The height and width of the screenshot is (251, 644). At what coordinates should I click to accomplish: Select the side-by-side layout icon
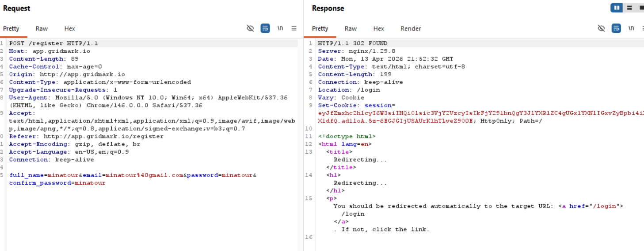point(616,8)
